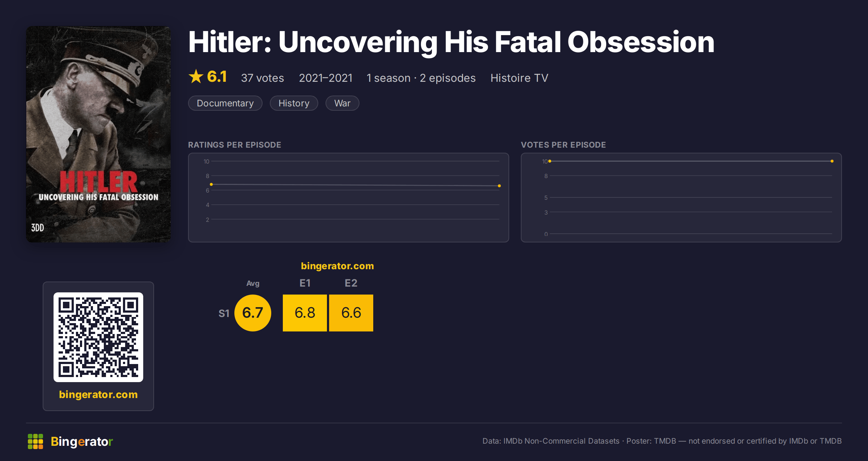Click the E1 rating tile 6.8
Screen dimensions: 868x461
305,313
